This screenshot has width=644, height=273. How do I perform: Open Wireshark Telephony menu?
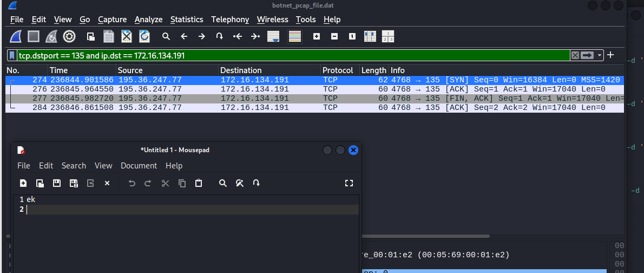click(230, 19)
